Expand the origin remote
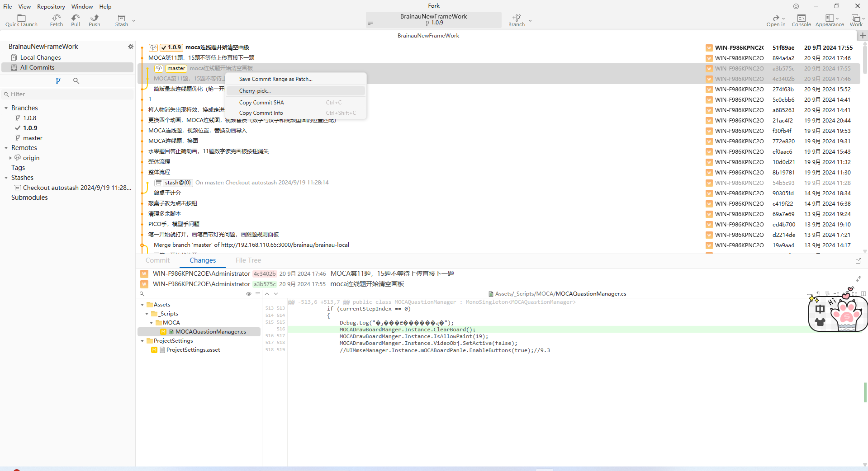868x471 pixels. [10, 158]
